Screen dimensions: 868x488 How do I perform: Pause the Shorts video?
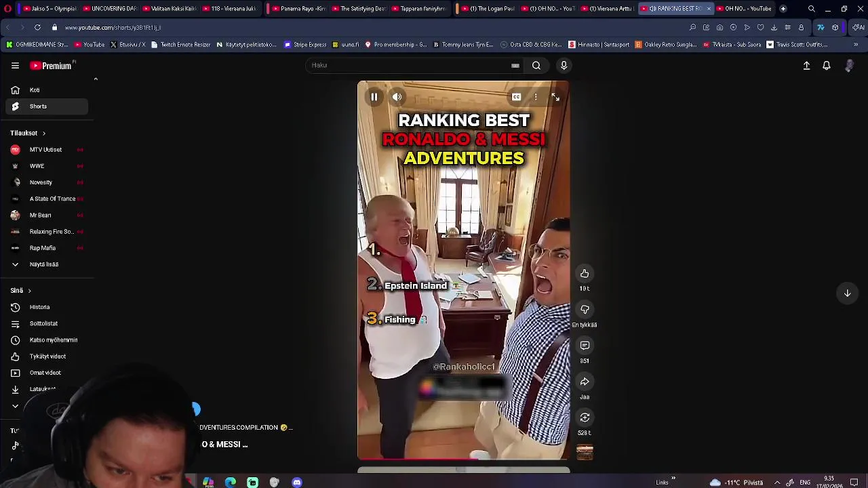(x=374, y=97)
